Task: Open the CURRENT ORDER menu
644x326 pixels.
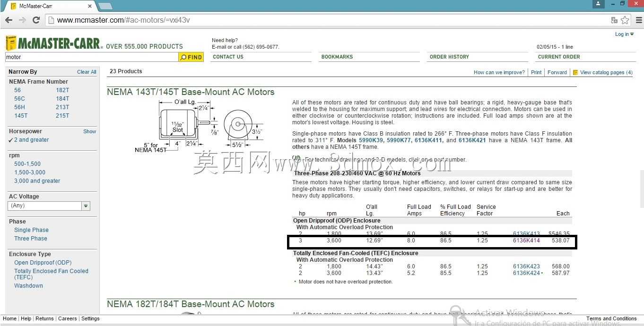Action: (x=559, y=57)
